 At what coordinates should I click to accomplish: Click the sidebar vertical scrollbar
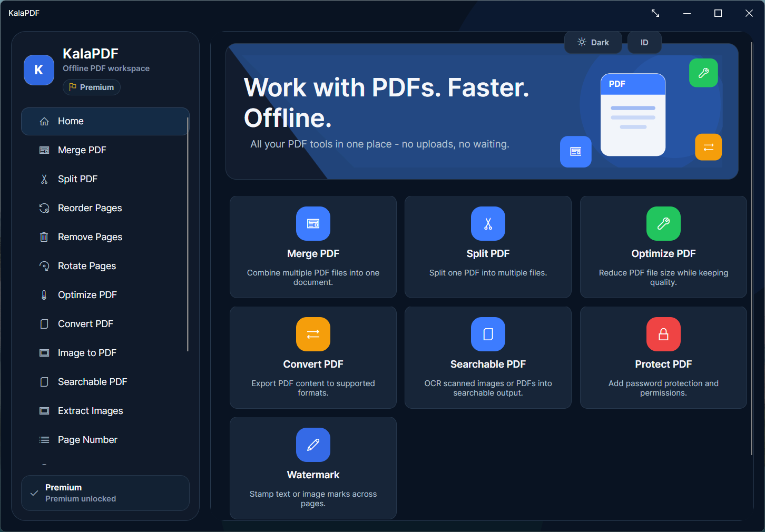click(x=188, y=234)
